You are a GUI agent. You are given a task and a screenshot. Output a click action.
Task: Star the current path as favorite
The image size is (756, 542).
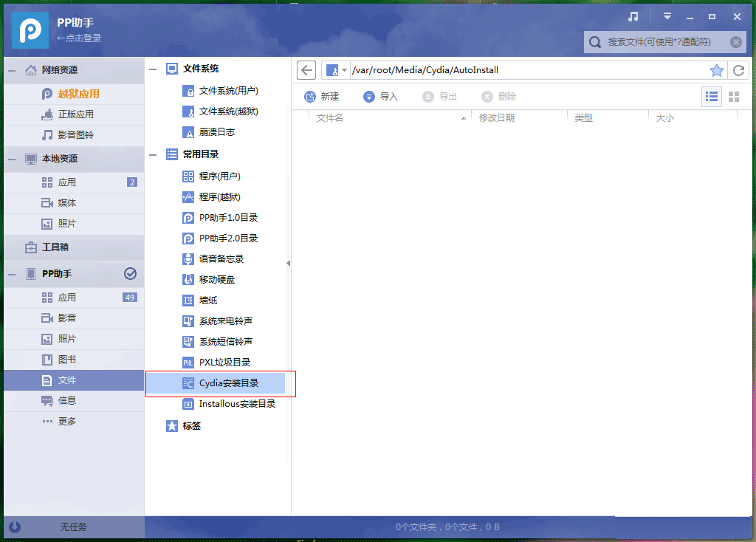tap(716, 69)
